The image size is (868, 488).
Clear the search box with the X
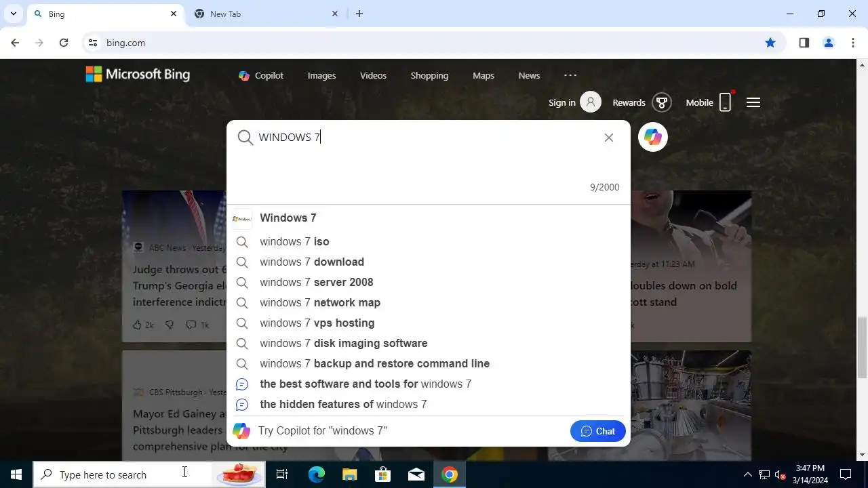click(x=609, y=138)
